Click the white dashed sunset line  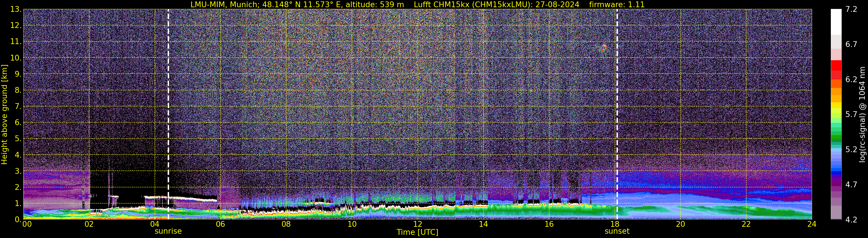point(617,114)
